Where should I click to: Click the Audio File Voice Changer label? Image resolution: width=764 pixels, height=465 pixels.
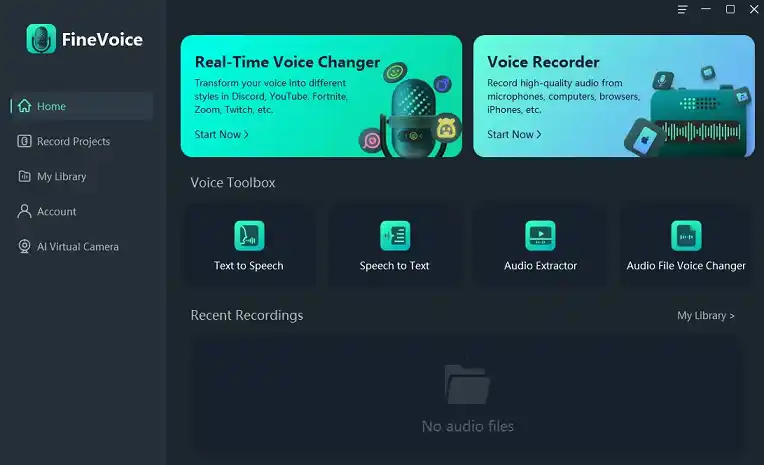pos(686,266)
